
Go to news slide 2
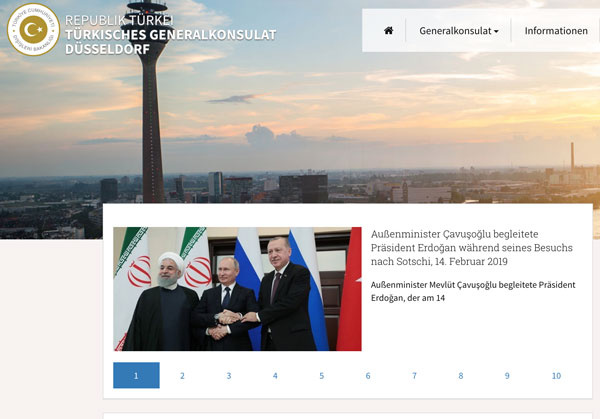coord(183,375)
